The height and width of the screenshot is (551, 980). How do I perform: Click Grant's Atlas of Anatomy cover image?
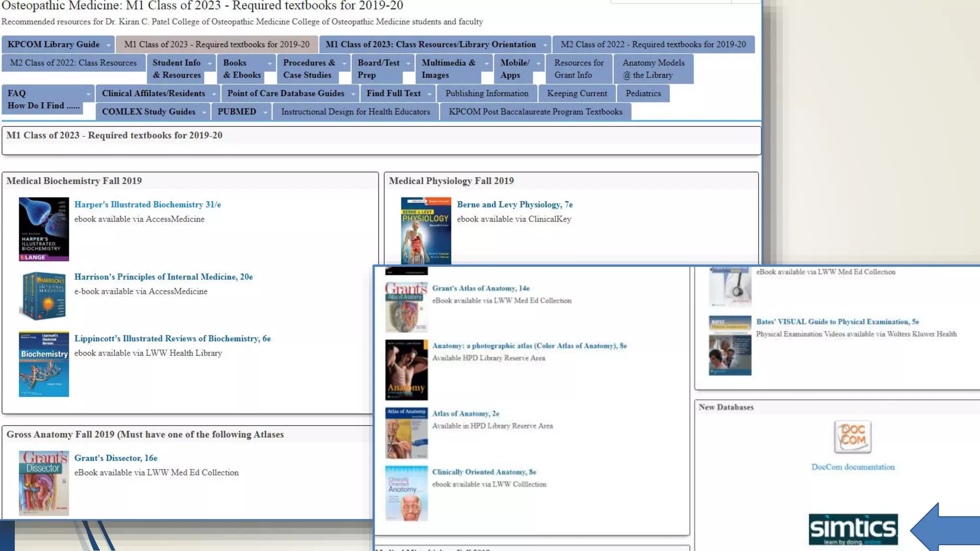coord(406,307)
